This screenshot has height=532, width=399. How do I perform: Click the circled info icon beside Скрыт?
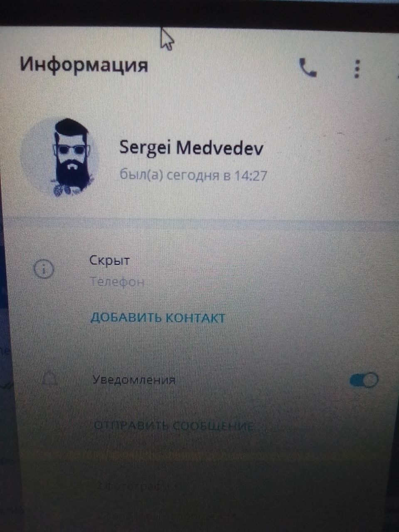pos(44,270)
